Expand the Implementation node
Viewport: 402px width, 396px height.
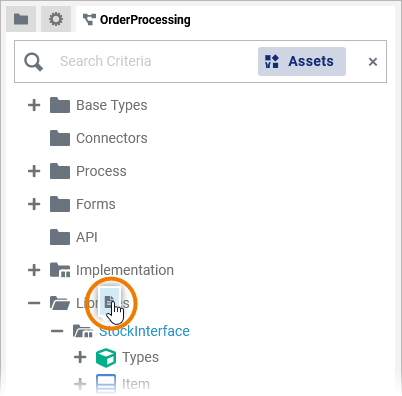34,270
